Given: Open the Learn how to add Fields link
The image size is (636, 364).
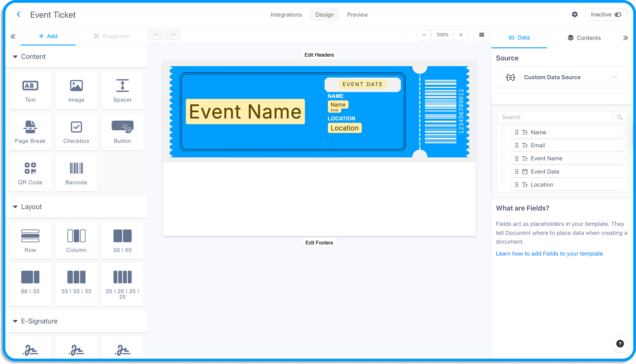Looking at the screenshot, I should click(x=549, y=253).
